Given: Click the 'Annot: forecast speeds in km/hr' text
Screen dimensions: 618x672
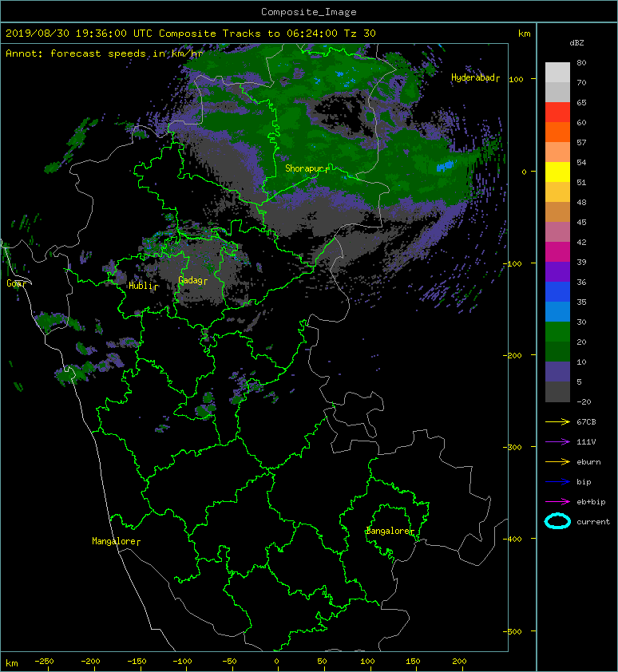Looking at the screenshot, I should tap(105, 53).
